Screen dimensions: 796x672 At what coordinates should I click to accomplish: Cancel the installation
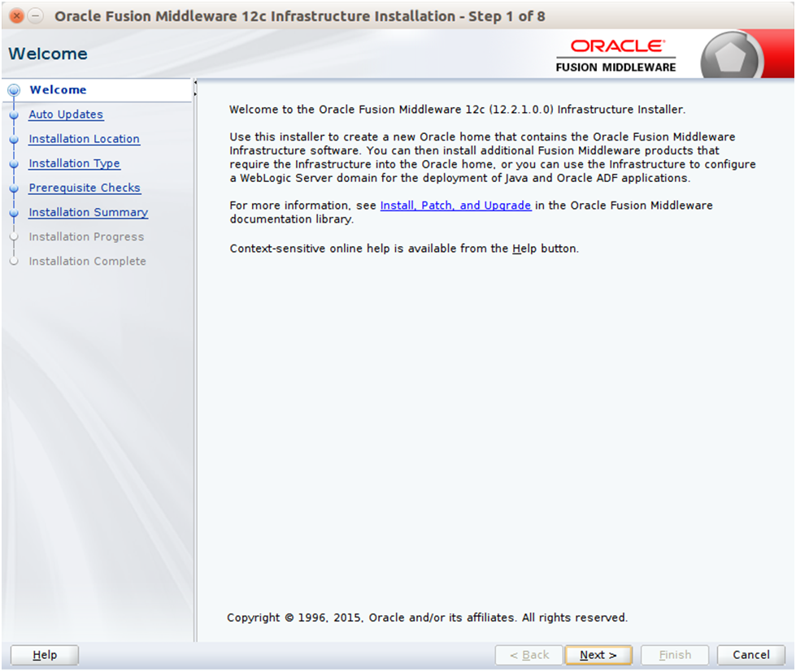[x=751, y=655]
